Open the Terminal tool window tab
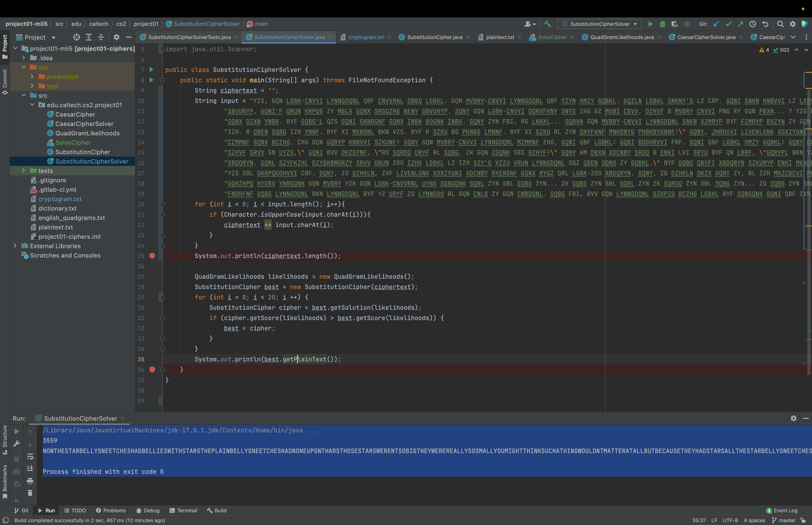This screenshot has height=525, width=812. tap(183, 510)
